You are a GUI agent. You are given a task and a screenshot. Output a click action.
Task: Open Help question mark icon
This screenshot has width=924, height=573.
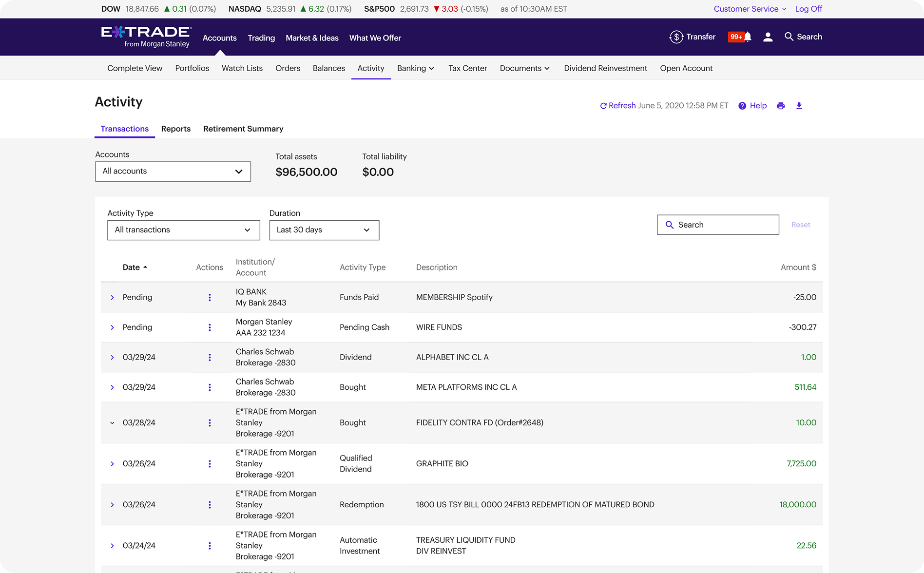(x=742, y=106)
